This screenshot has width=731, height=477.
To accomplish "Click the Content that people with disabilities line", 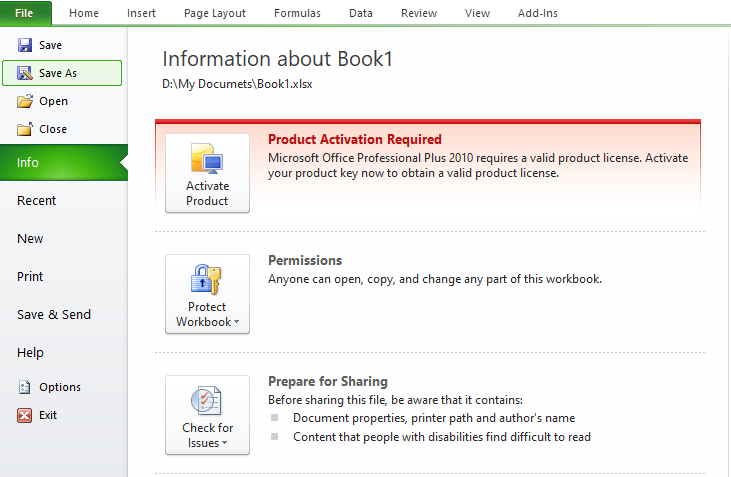I will (x=442, y=437).
